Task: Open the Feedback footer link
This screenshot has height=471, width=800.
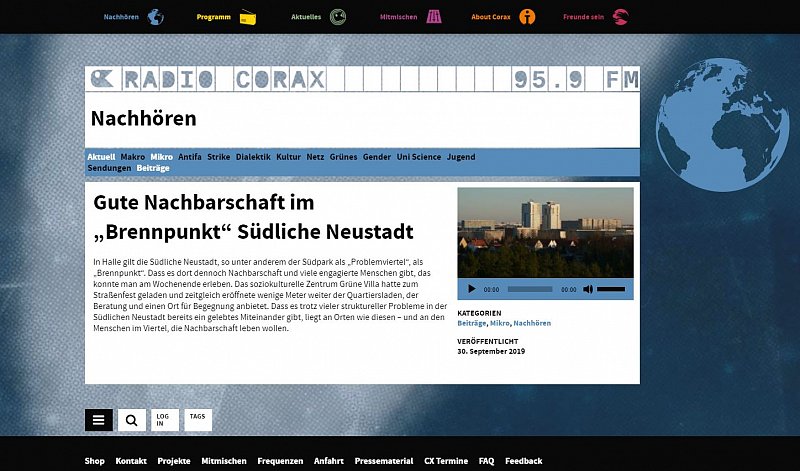Action: (523, 461)
